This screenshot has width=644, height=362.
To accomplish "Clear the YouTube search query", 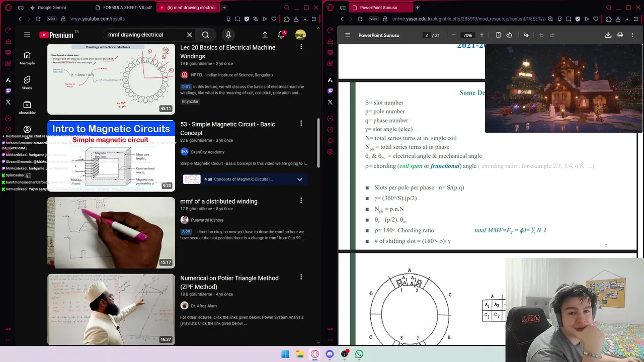I will tap(189, 35).
